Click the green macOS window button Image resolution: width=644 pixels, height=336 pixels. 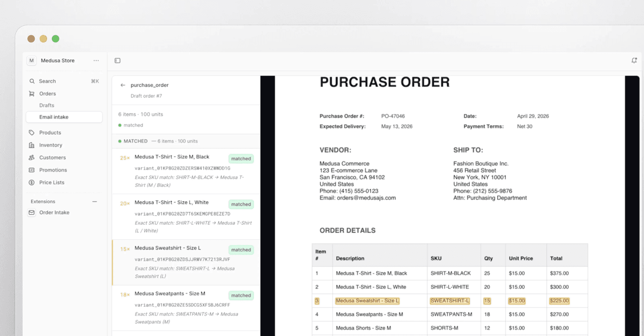(55, 39)
